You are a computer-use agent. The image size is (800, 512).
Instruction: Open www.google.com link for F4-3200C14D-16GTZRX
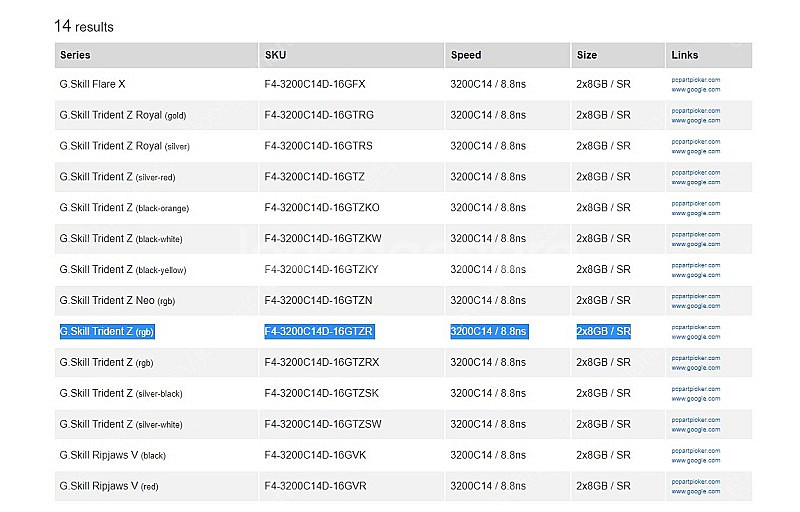[695, 368]
